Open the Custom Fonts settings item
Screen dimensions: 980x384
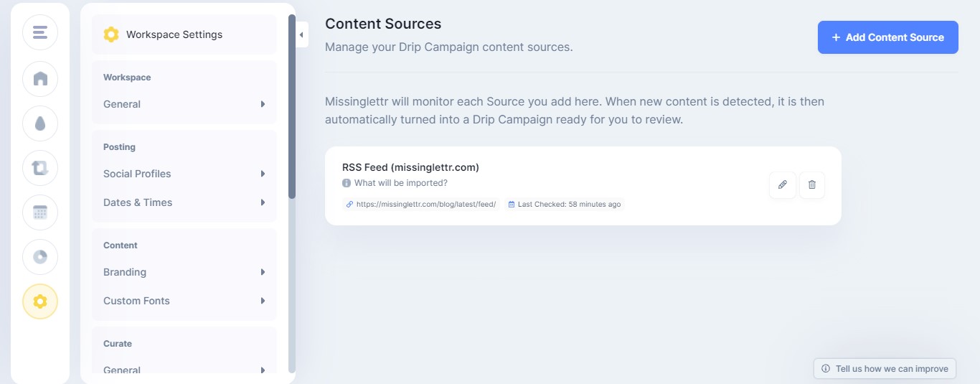[184, 301]
